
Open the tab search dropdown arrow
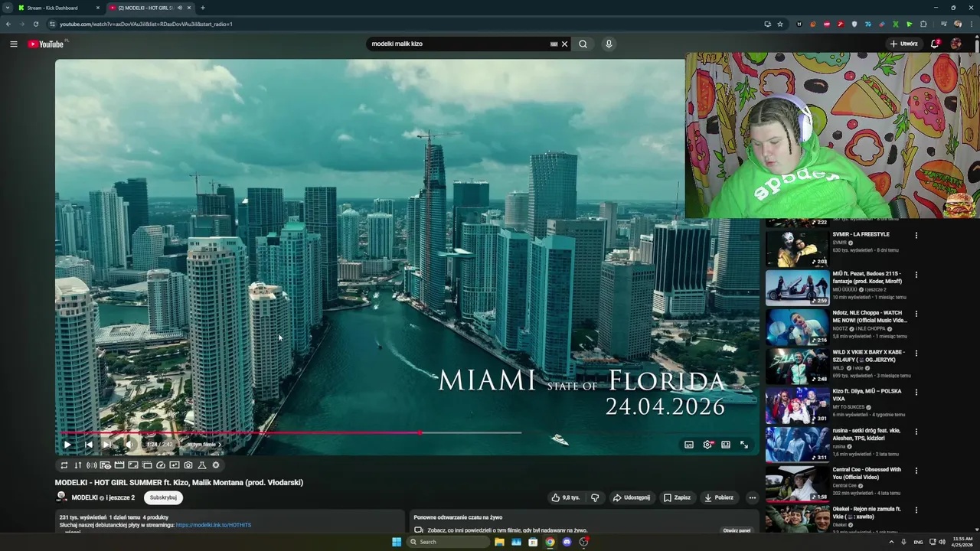tap(8, 8)
